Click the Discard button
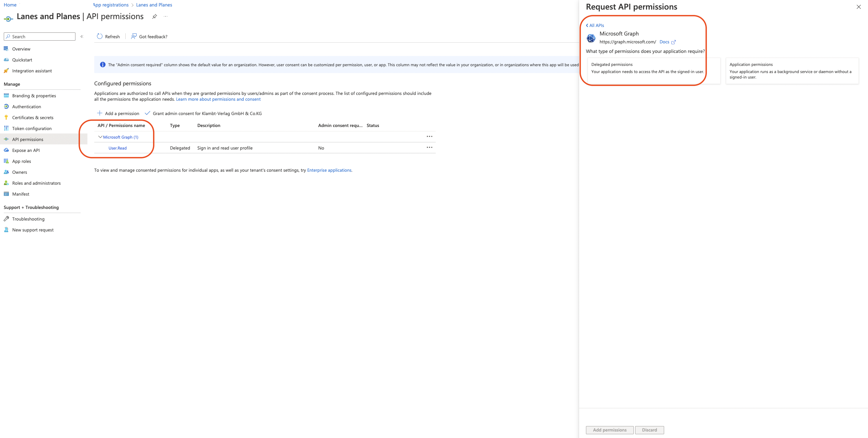868x438 pixels. click(649, 430)
